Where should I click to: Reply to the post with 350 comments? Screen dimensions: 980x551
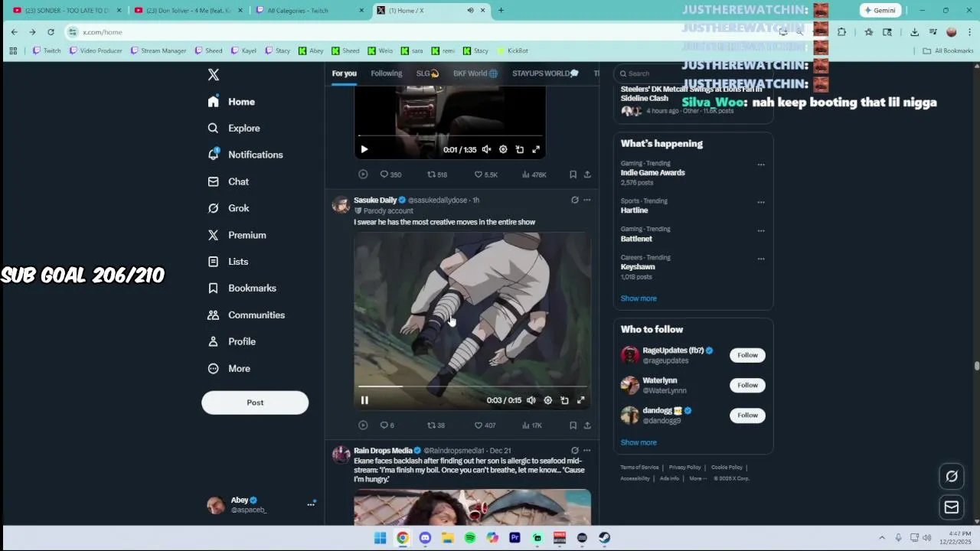coord(390,174)
